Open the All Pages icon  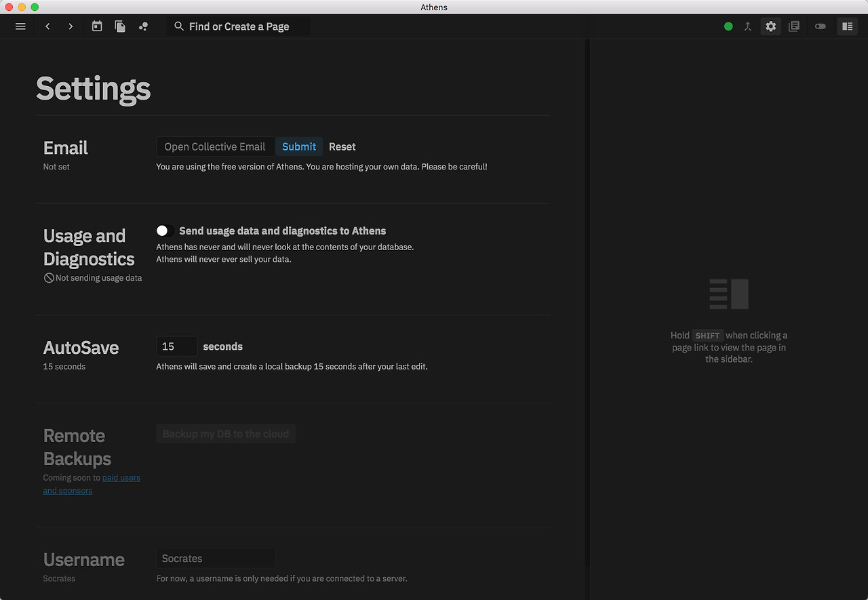pyautogui.click(x=120, y=26)
